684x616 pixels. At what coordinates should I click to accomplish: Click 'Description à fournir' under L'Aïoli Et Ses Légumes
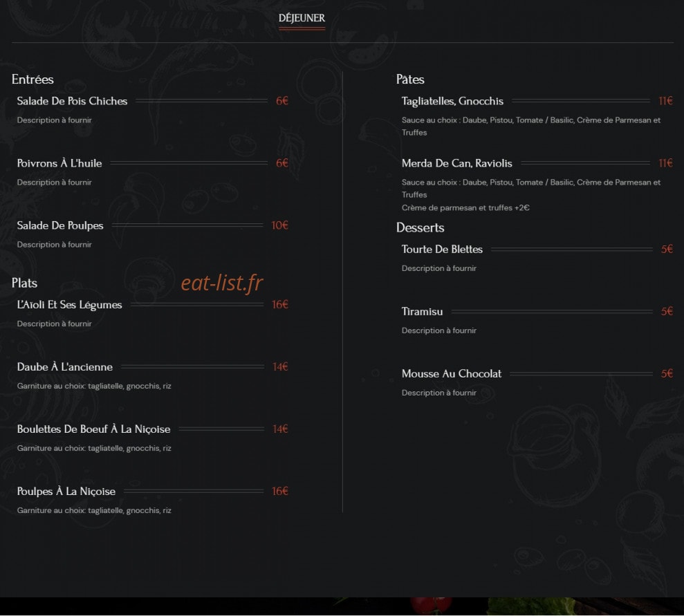pyautogui.click(x=55, y=324)
